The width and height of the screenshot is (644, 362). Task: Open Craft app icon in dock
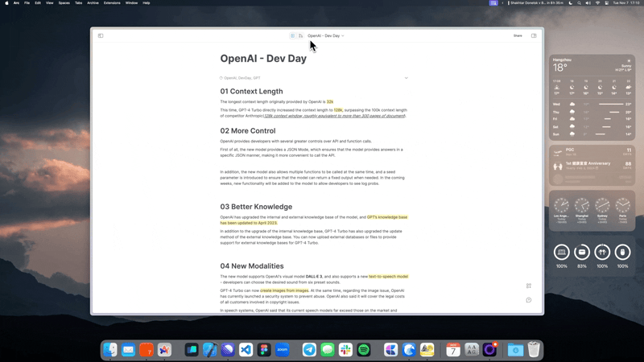[390, 350]
